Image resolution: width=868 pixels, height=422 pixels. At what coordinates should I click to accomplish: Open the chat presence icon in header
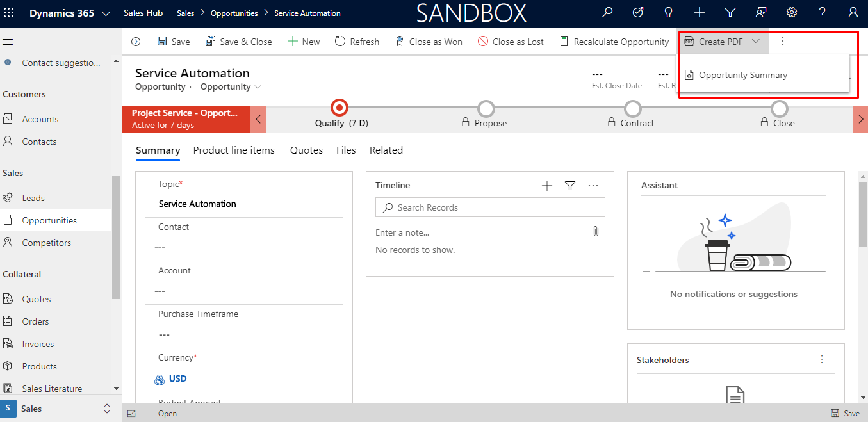[x=761, y=12]
